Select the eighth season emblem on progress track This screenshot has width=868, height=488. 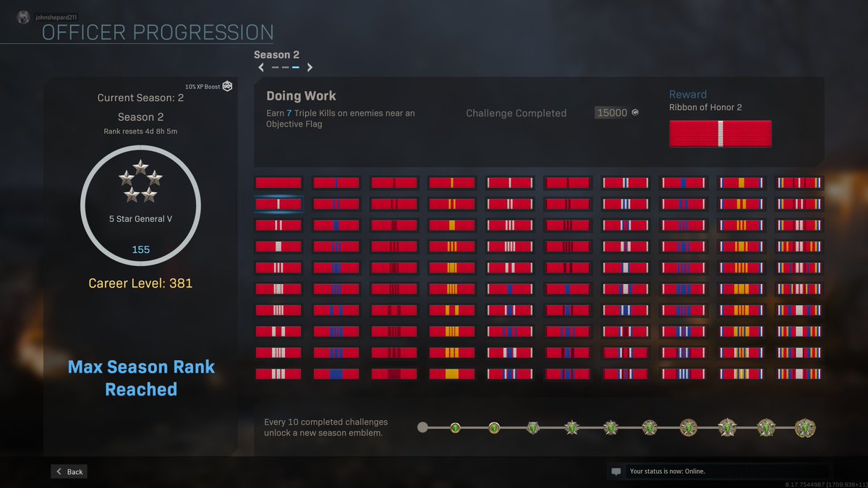[727, 427]
